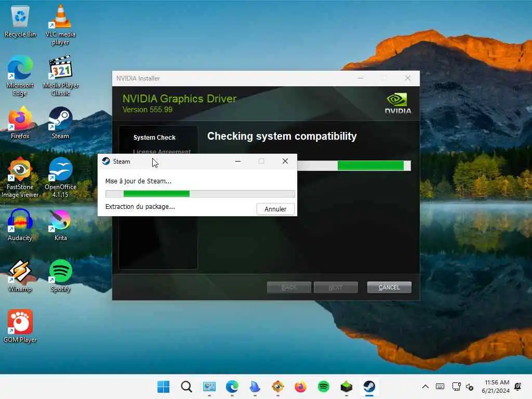Open VLC media player desktop shortcut

[60, 25]
